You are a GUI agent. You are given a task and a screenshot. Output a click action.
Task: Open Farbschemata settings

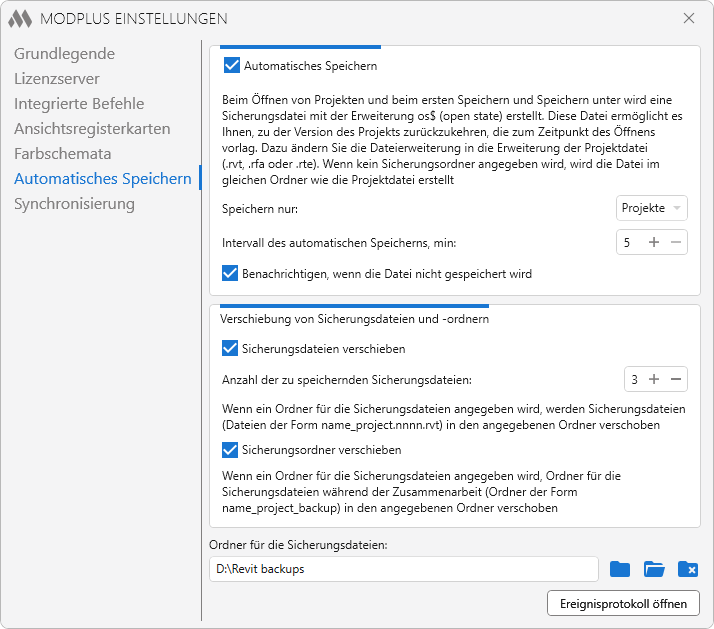62,154
